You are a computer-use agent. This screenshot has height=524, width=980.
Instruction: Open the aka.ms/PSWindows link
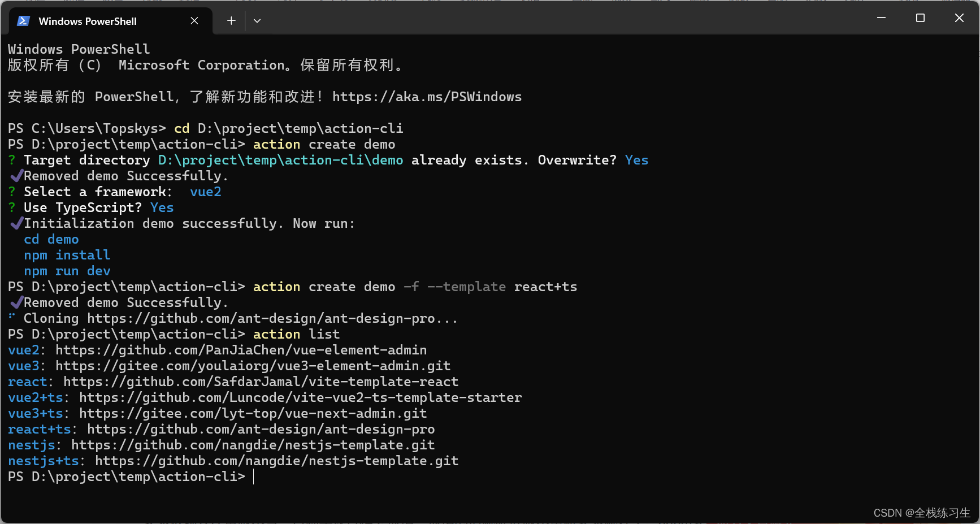tap(427, 97)
